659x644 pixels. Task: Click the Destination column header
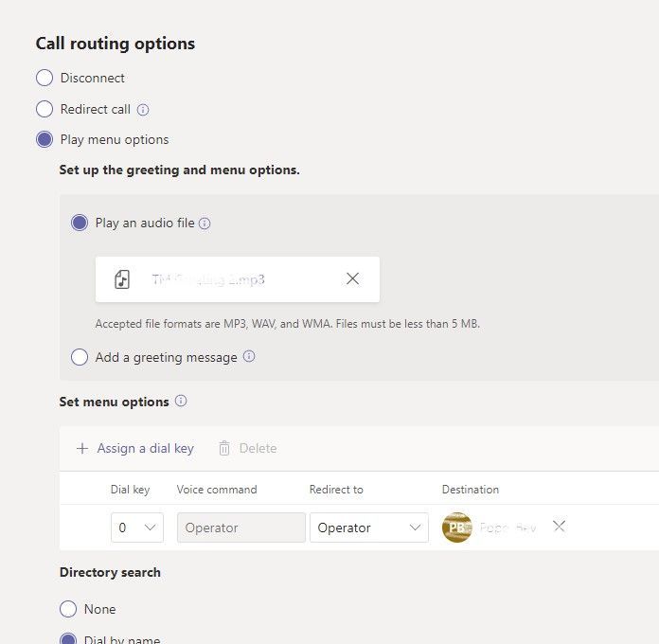(x=471, y=490)
